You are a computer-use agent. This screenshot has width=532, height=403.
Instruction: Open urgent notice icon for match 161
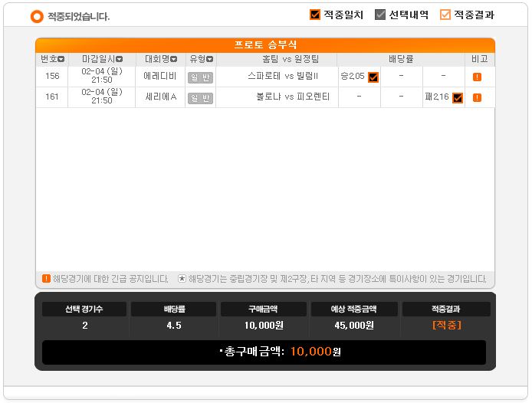click(477, 98)
